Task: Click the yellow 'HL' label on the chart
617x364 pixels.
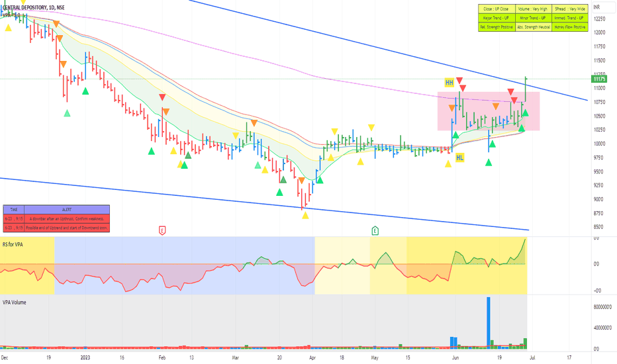Action: [459, 158]
